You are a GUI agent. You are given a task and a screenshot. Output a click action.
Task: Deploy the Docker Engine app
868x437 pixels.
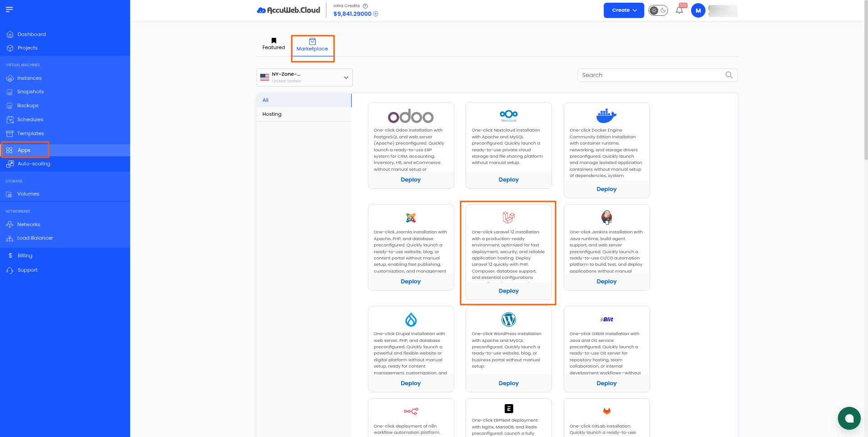pos(606,189)
